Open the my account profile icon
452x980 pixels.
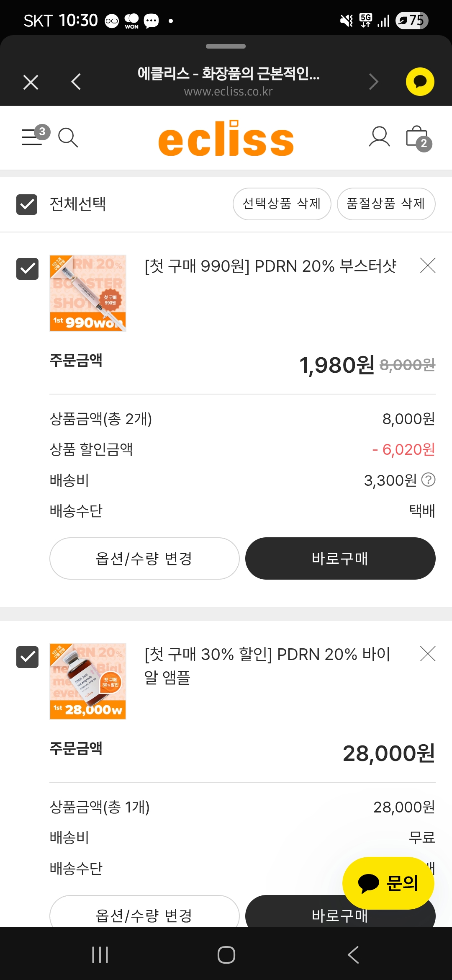379,137
